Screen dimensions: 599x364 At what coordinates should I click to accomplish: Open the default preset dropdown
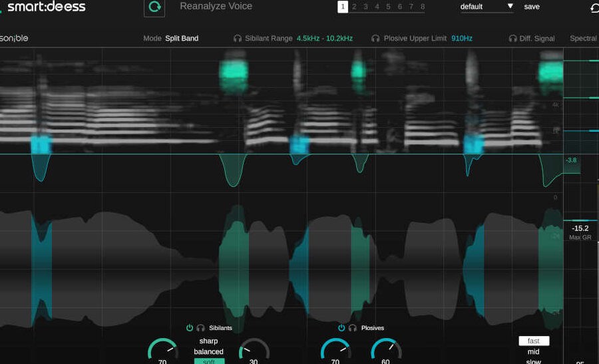tap(487, 7)
